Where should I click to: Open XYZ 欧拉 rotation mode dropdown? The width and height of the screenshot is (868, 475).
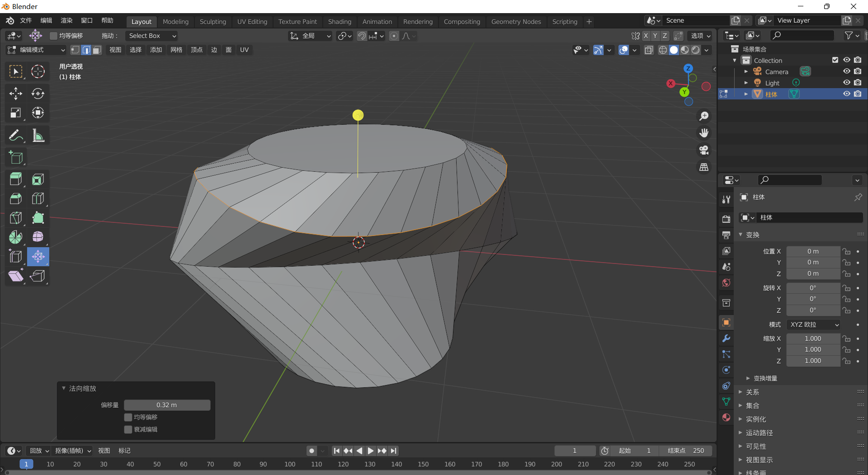[x=813, y=325]
